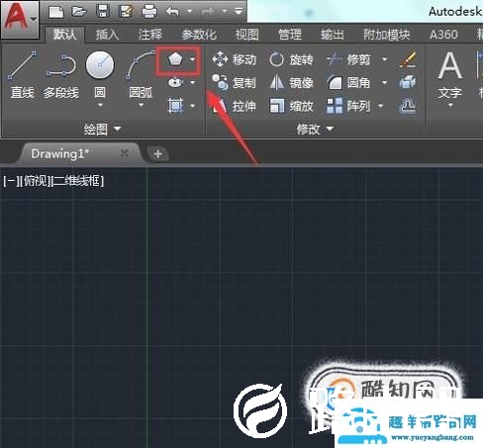Expand the 圆弧 arc options arrow
The width and height of the screenshot is (483, 448).
(x=141, y=106)
